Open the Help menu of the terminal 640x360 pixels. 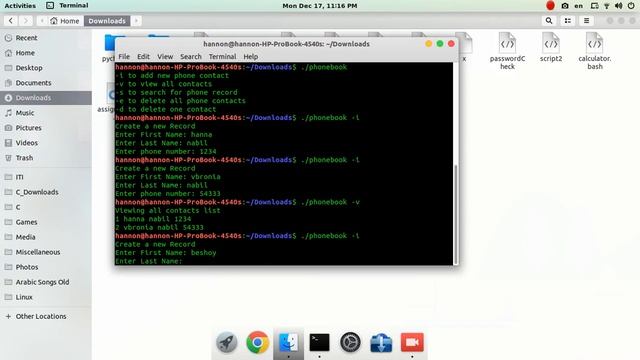coord(250,57)
